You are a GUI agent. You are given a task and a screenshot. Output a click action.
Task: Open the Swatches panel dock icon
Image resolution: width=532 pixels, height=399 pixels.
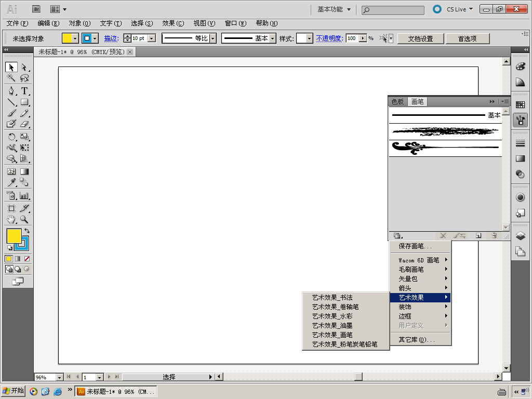(x=520, y=105)
